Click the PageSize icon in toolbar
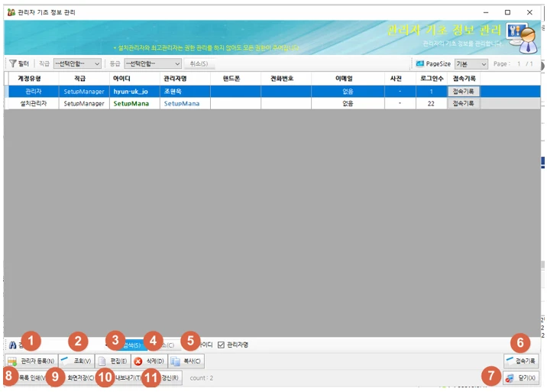Image resolution: width=547 pixels, height=392 pixels. click(x=420, y=63)
